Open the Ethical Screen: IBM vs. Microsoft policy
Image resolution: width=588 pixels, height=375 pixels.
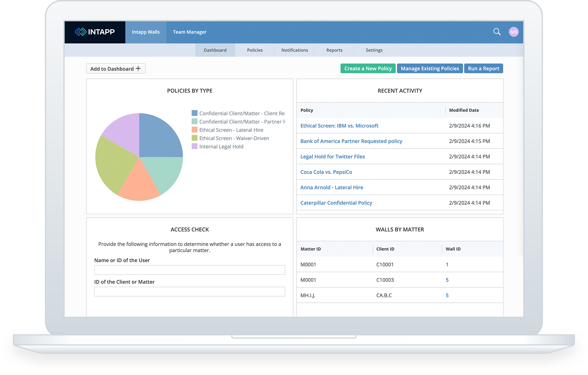339,126
